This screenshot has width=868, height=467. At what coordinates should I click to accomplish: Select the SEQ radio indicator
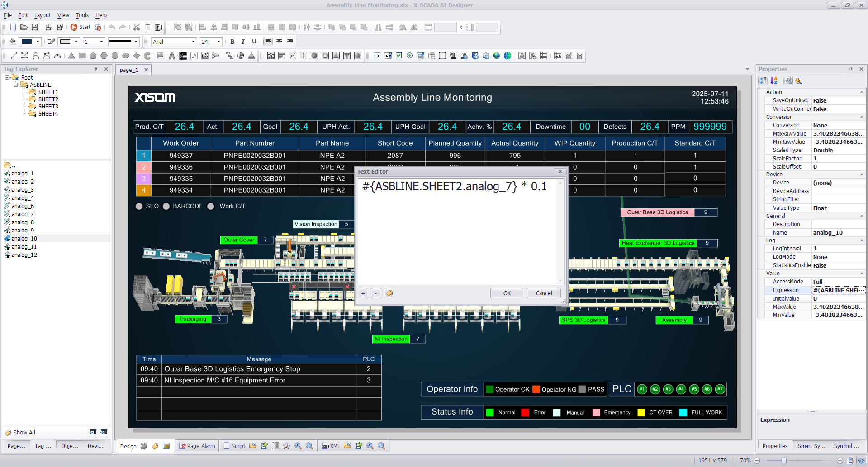coord(139,206)
